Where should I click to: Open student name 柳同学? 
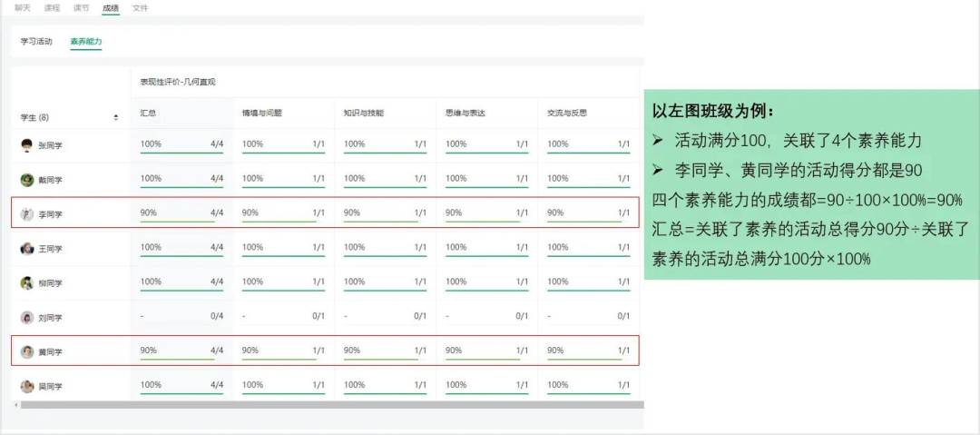pyautogui.click(x=51, y=283)
